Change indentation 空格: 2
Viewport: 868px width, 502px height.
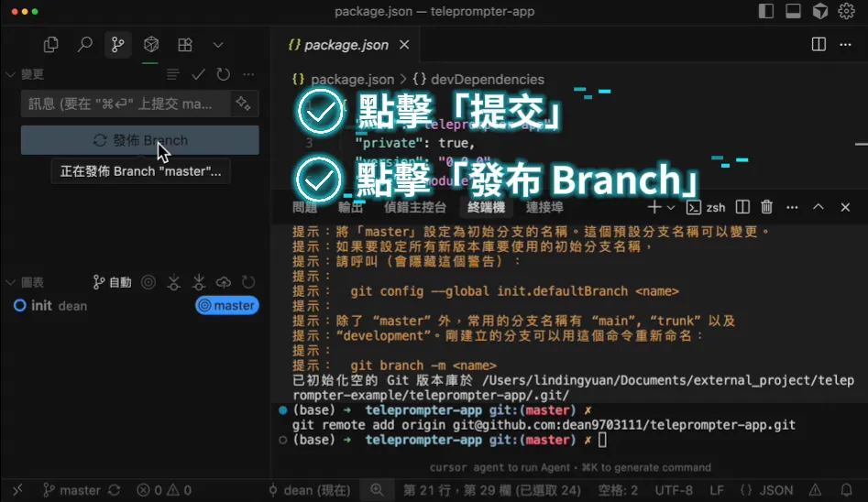click(x=618, y=490)
